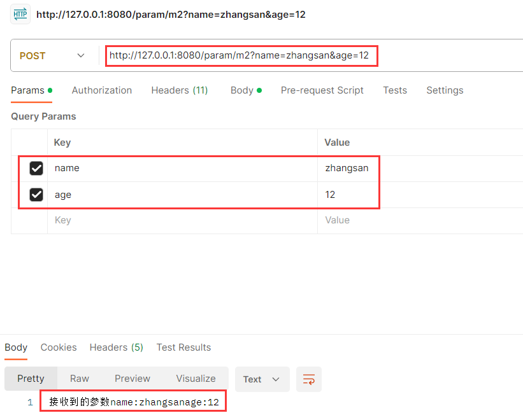Open the Text format dropdown
This screenshot has height=420, width=523.
(x=262, y=379)
